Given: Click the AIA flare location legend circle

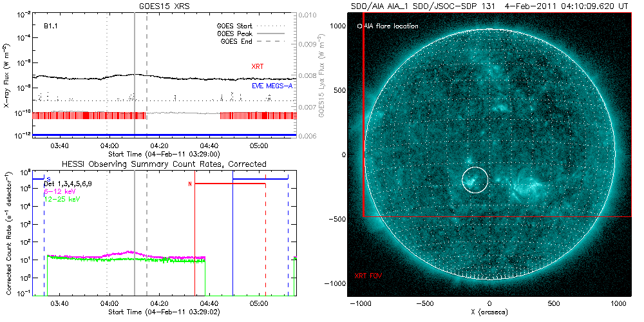Looking at the screenshot, I should coord(360,26).
